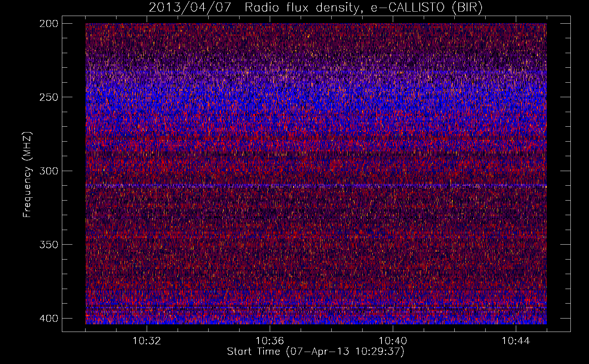This screenshot has height=364, width=589.
Task: Click the 10:40 time tick label
Action: [x=393, y=341]
